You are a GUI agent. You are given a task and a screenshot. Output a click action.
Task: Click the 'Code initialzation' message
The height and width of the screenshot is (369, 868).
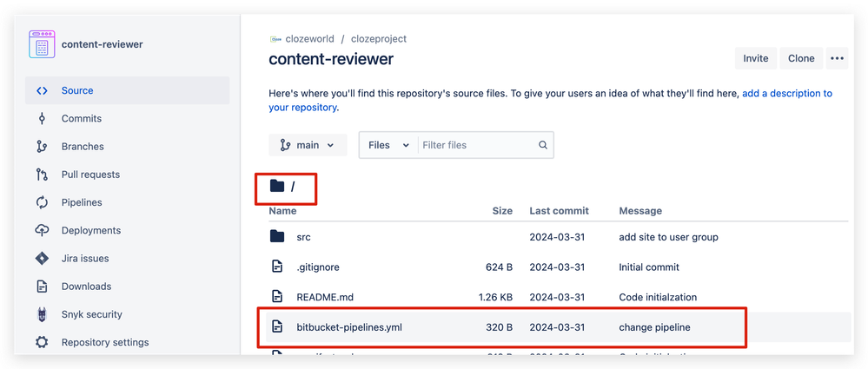(x=658, y=297)
